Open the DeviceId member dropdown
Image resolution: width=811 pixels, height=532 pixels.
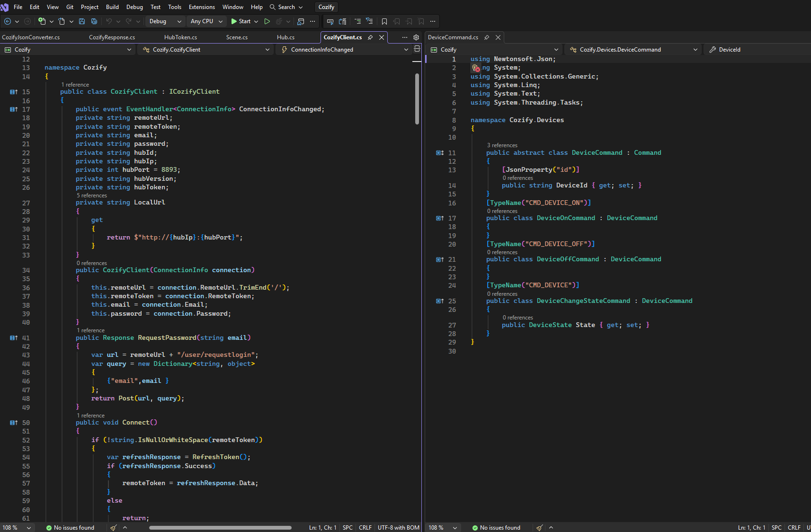click(758, 50)
